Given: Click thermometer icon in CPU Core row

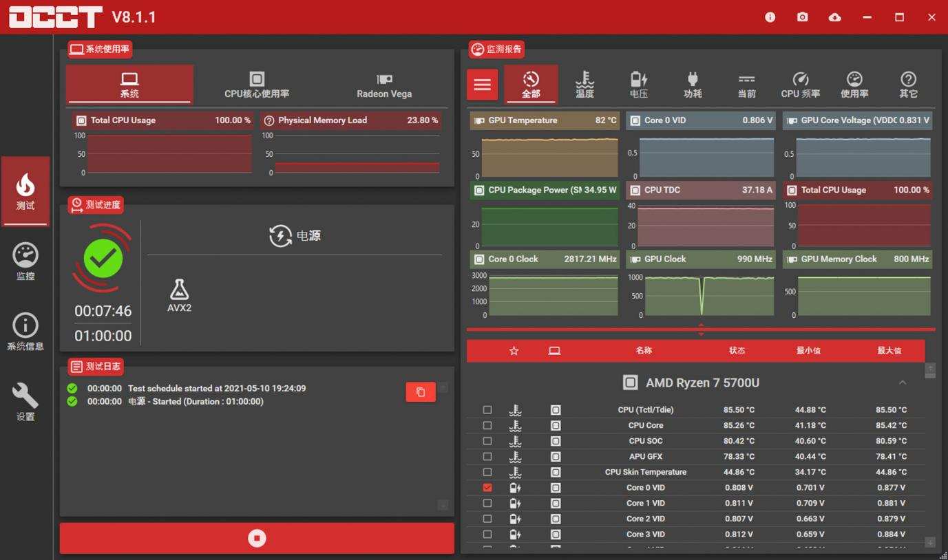Looking at the screenshot, I should (515, 426).
